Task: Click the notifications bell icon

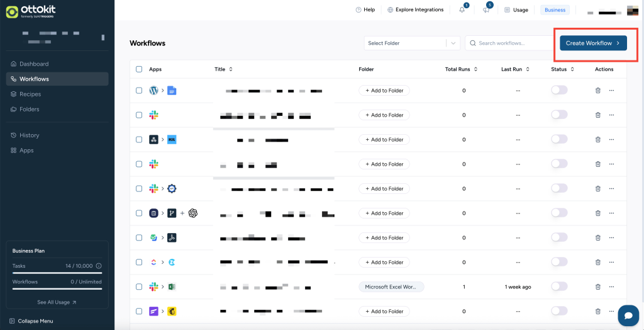Action: [x=462, y=10]
